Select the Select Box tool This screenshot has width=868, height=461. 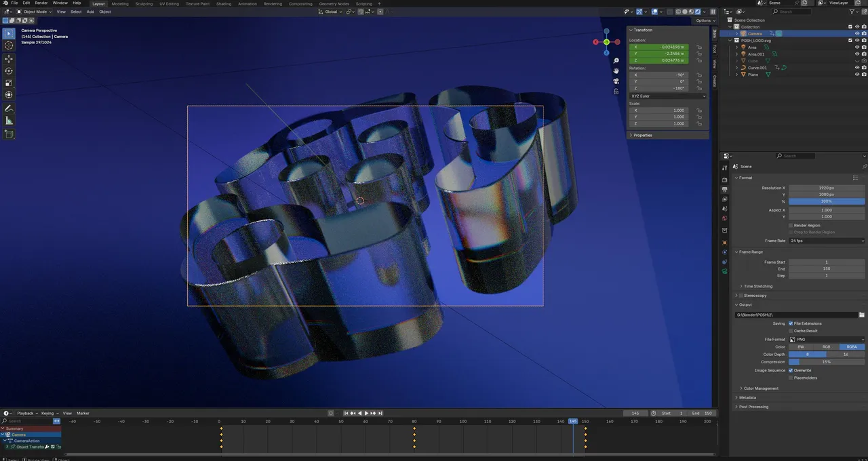[9, 33]
